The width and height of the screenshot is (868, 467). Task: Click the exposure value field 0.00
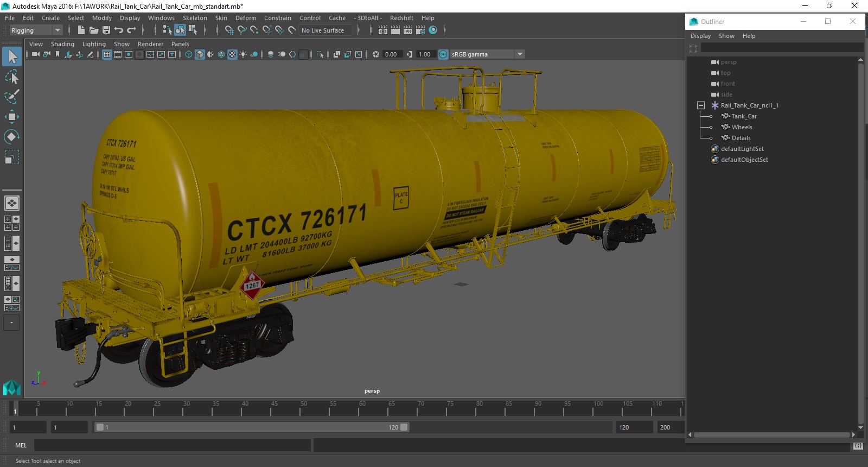(x=392, y=54)
